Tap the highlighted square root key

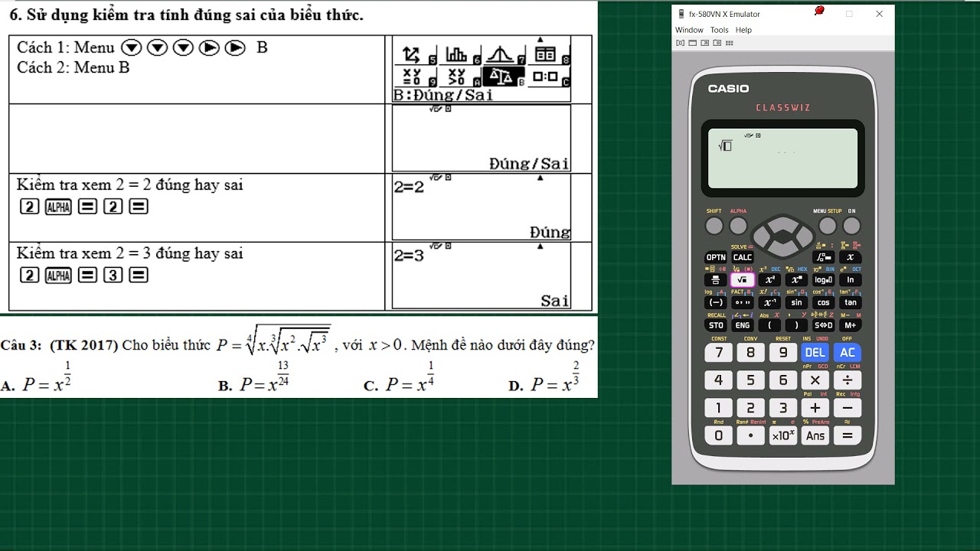coord(743,280)
